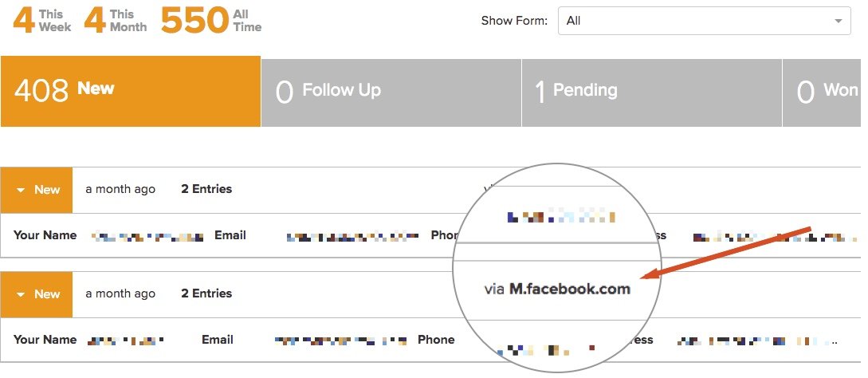Open second lead's 2 Entries link
This screenshot has width=868, height=378.
coord(206,293)
